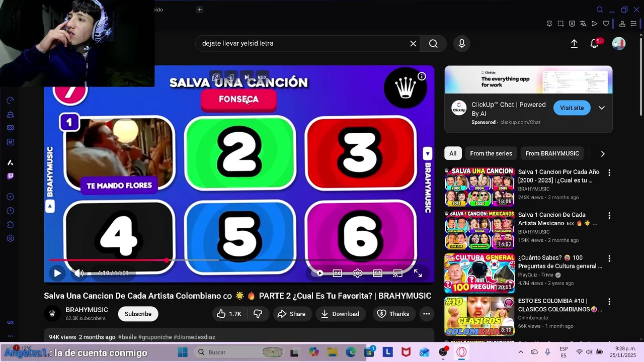Start voice search with microphone icon
This screenshot has width=644, height=362.
462,44
